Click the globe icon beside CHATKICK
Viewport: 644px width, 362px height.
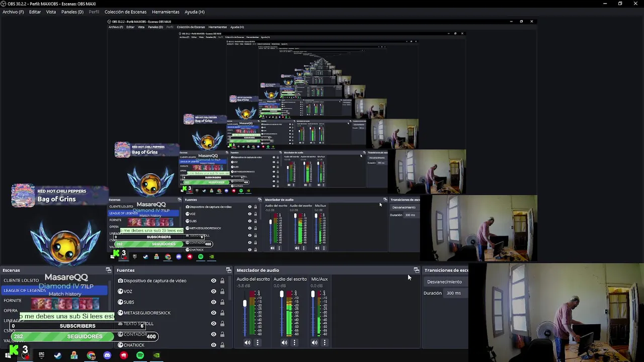point(120,345)
